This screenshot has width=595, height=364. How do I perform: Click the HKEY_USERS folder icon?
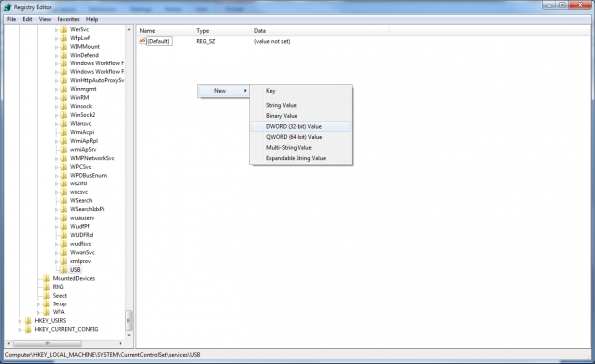28,321
